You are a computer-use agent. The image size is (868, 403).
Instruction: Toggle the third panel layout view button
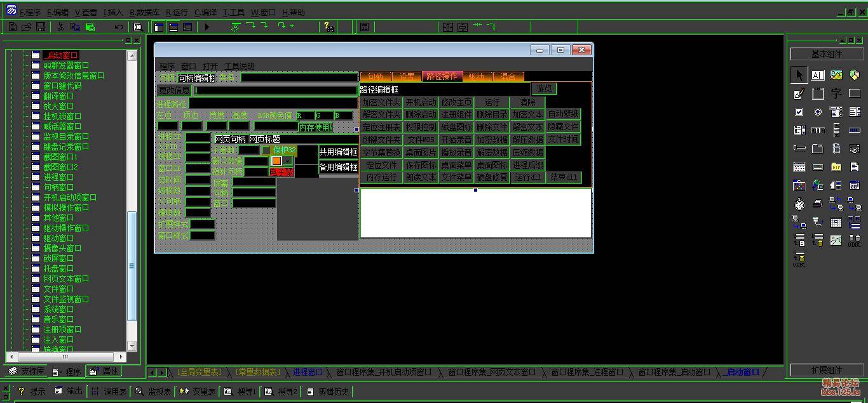(187, 27)
